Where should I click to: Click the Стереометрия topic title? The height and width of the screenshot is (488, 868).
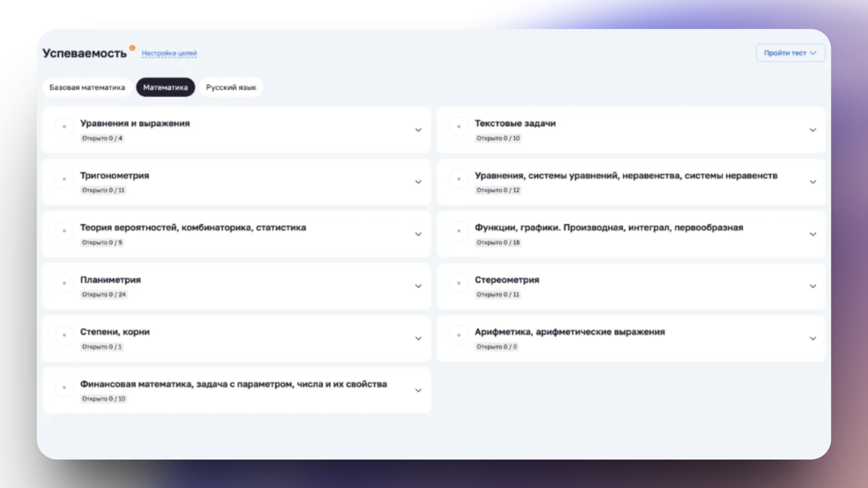coord(507,280)
